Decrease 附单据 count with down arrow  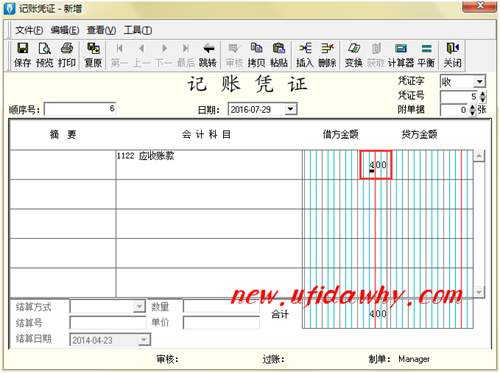[x=472, y=113]
